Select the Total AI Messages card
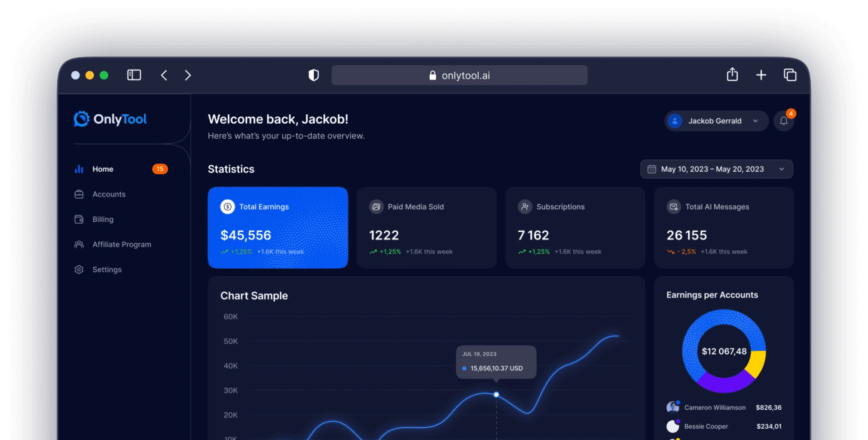 (724, 228)
